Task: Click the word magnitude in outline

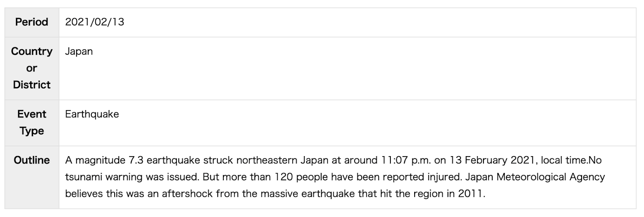Action: [101, 160]
